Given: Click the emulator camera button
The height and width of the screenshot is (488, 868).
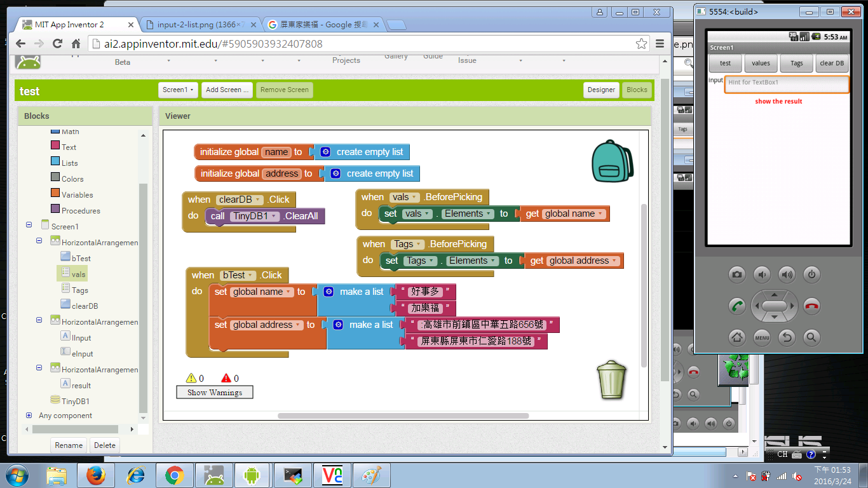Looking at the screenshot, I should pos(736,274).
